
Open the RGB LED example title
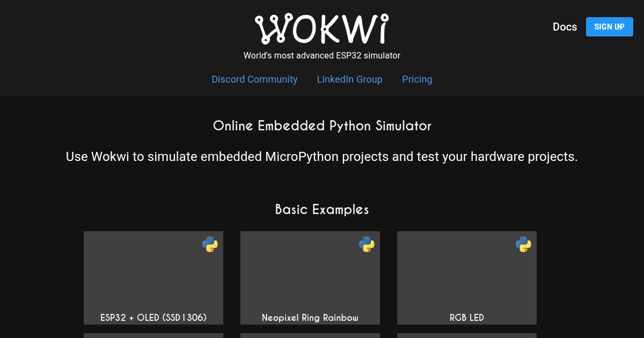467,318
